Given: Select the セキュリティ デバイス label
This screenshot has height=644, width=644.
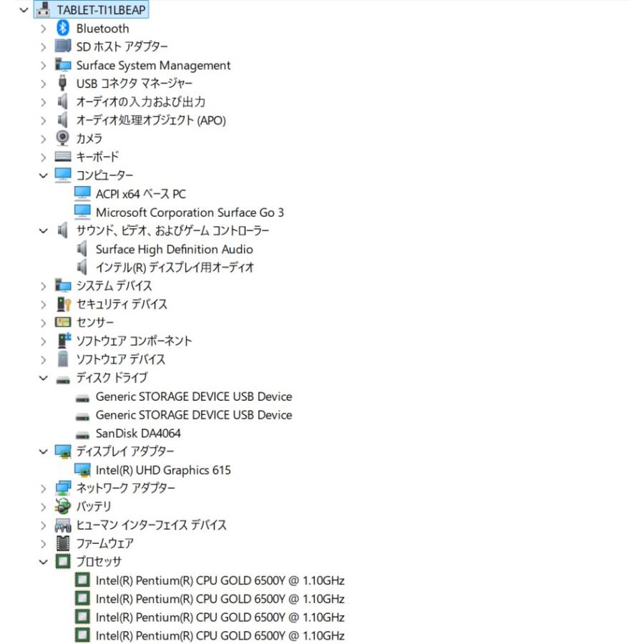Looking at the screenshot, I should pos(122,304).
